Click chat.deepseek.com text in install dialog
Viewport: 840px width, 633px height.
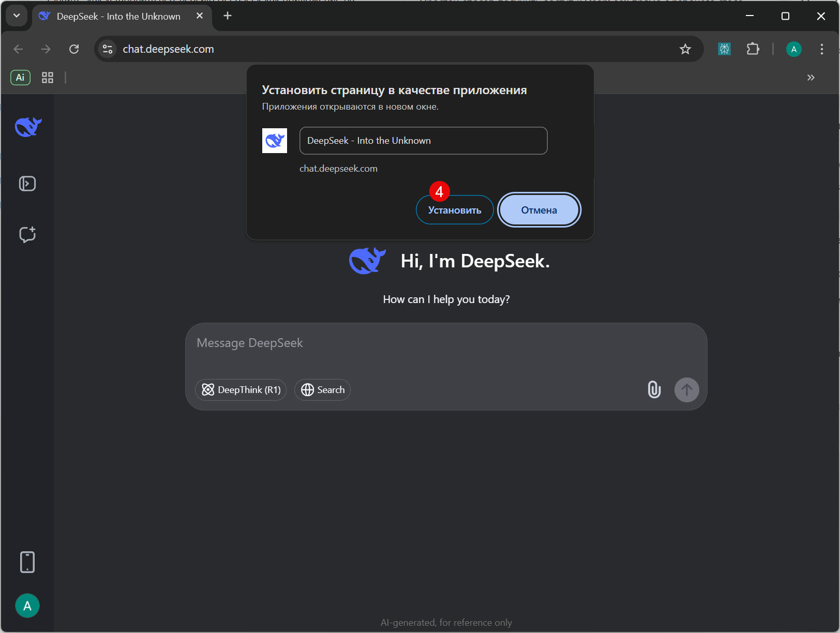coord(338,169)
